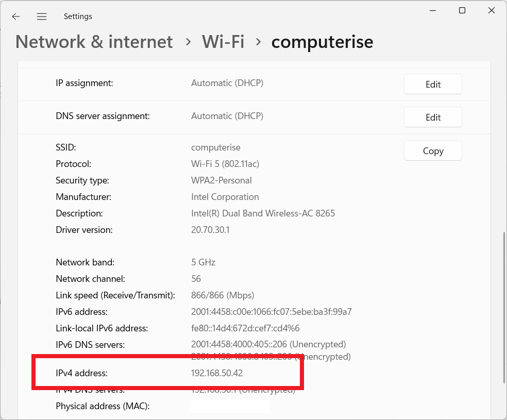507x420 pixels.
Task: Navigate to Network & internet breadcrumb
Action: [x=94, y=42]
